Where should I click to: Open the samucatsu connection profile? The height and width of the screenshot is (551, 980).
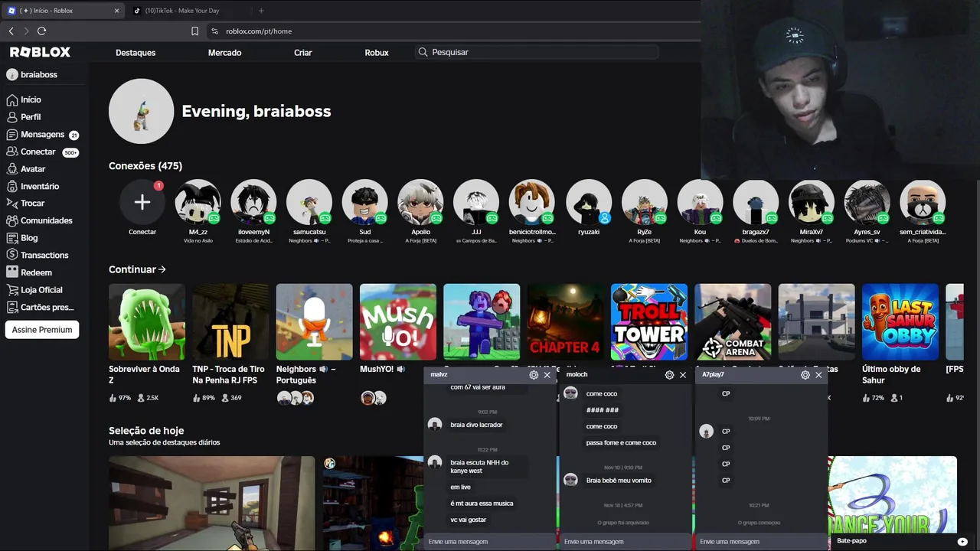(309, 202)
